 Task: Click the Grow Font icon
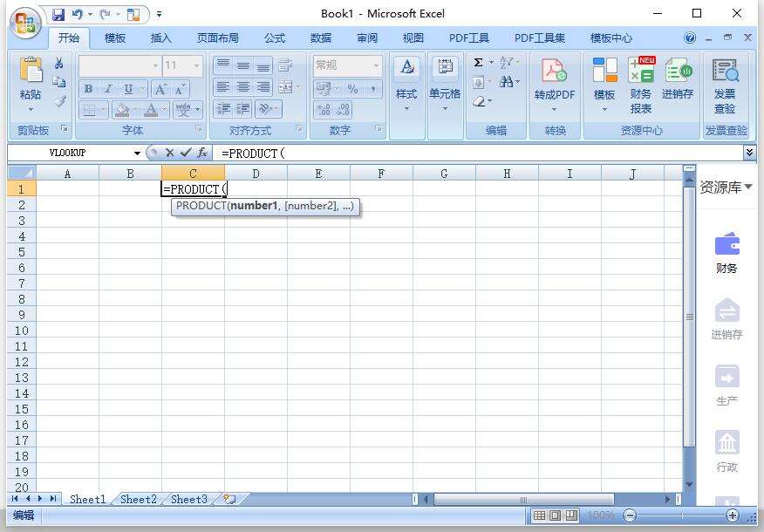pos(160,89)
